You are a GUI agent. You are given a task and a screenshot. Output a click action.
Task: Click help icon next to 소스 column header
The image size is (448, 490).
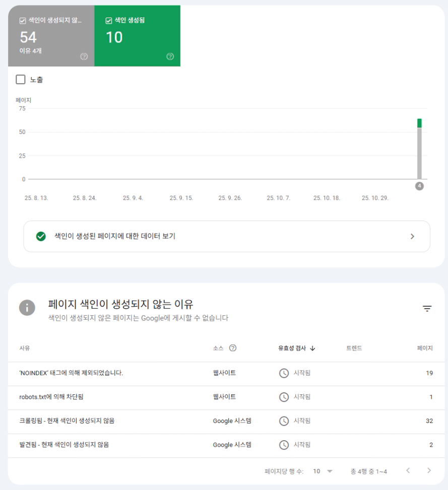tap(233, 348)
